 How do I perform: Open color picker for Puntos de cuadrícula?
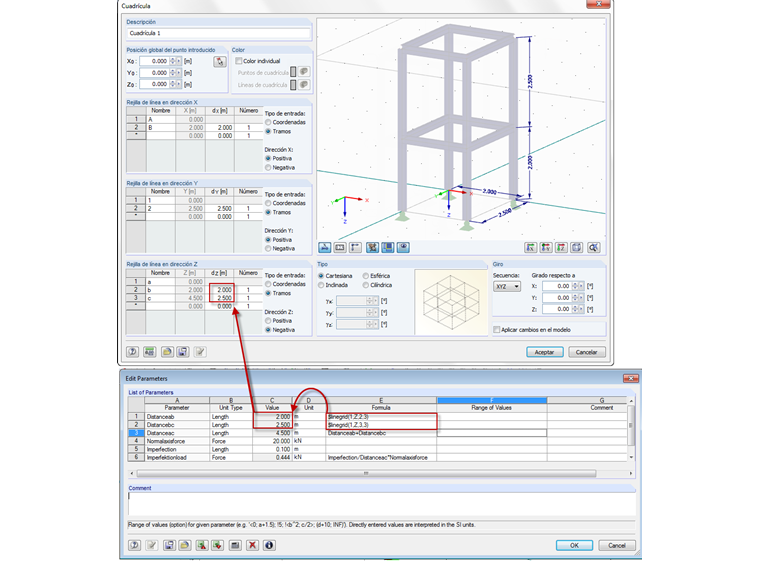point(304,72)
